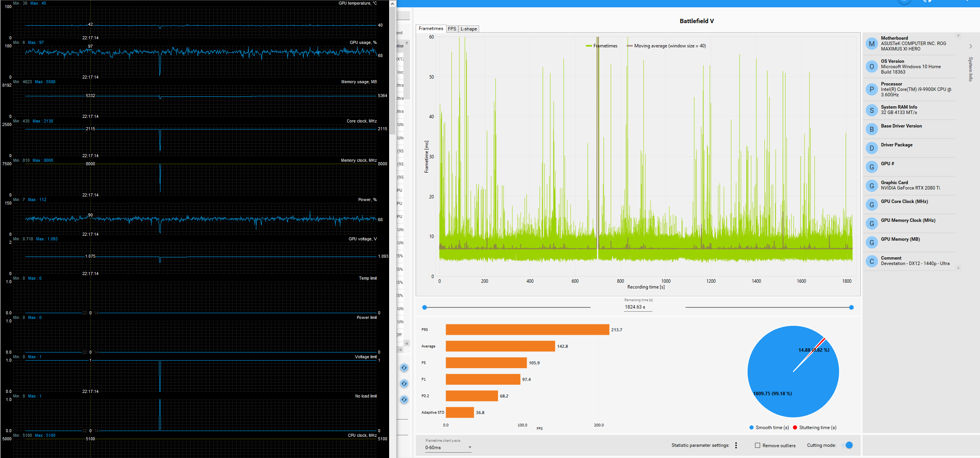
Task: Click the OS Version 'O' badge icon
Action: click(871, 66)
